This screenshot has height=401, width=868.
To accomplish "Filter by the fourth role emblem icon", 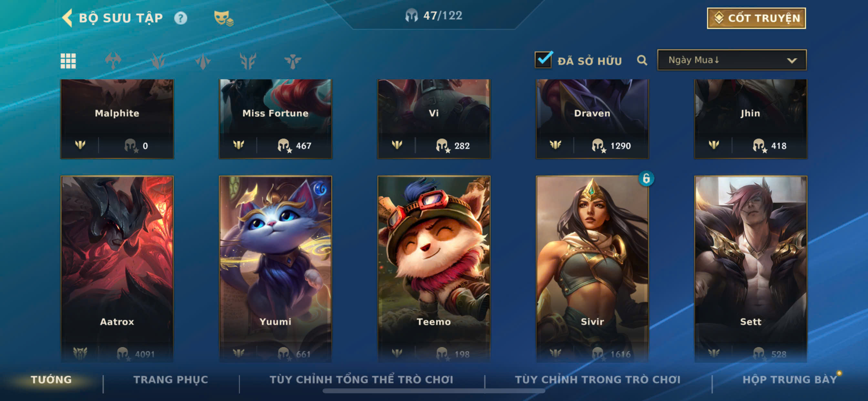I will (x=248, y=61).
